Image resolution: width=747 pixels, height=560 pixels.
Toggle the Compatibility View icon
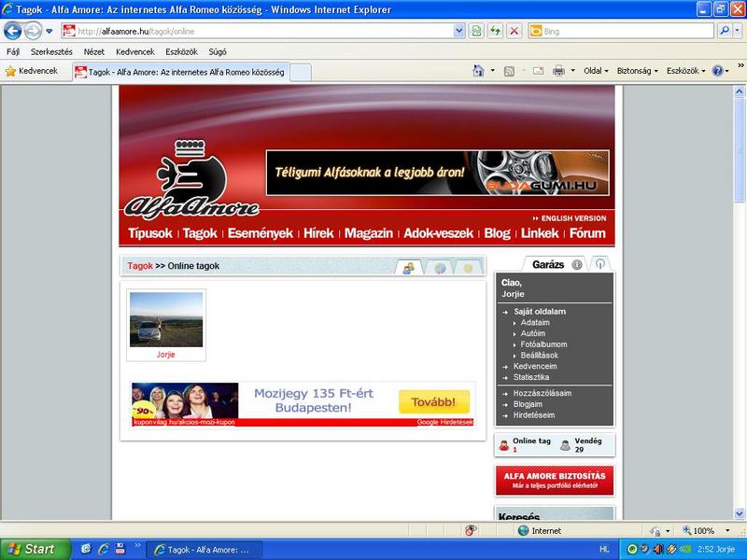(476, 32)
